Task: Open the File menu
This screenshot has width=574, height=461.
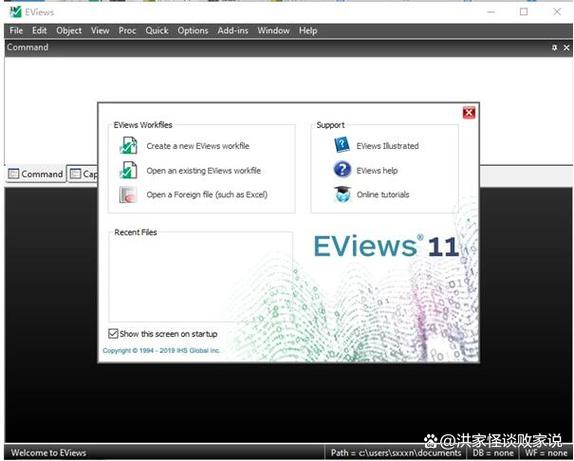Action: click(x=16, y=31)
